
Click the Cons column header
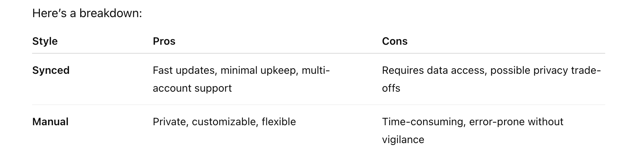(394, 41)
